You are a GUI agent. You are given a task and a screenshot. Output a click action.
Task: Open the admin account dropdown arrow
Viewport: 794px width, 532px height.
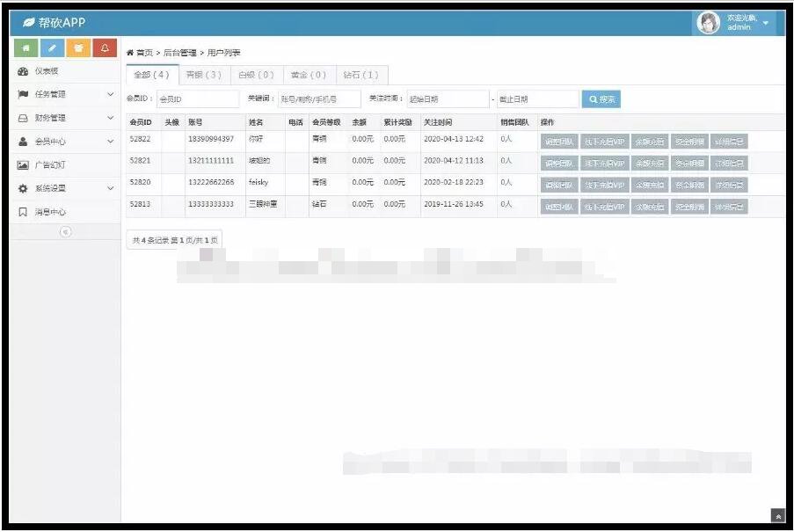click(x=766, y=23)
